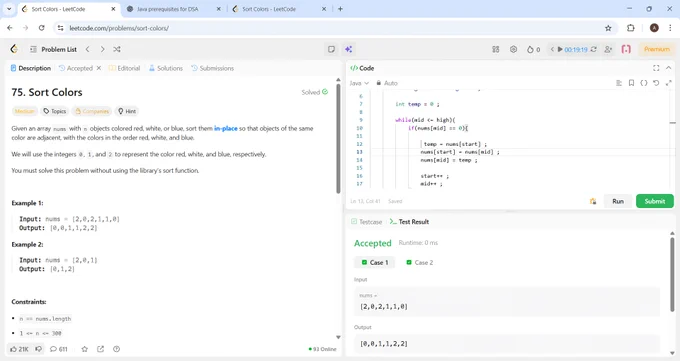Image resolution: width=680 pixels, height=361 pixels.
Task: Open the pink bracket debugger icon
Action: (626, 49)
